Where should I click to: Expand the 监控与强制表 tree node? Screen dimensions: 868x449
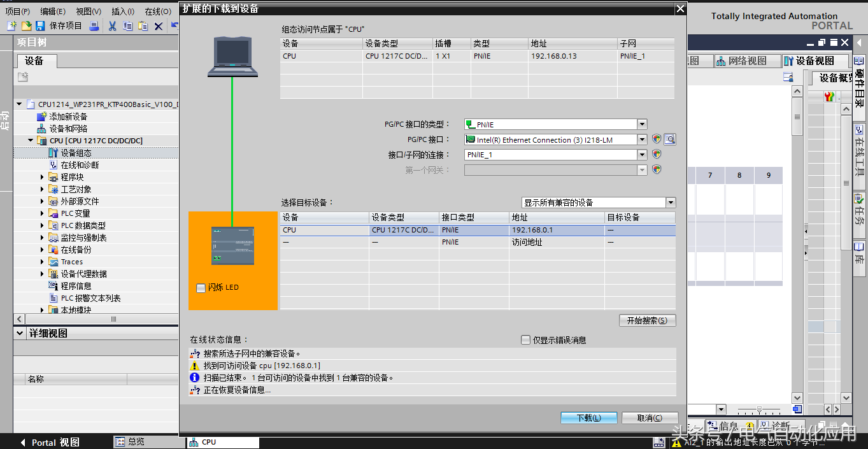pos(43,238)
